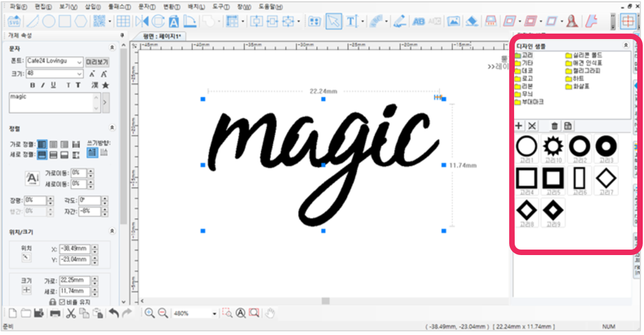The height and width of the screenshot is (335, 644).
Task: Toggle the 비율 유지 checkbox
Action: (62, 302)
